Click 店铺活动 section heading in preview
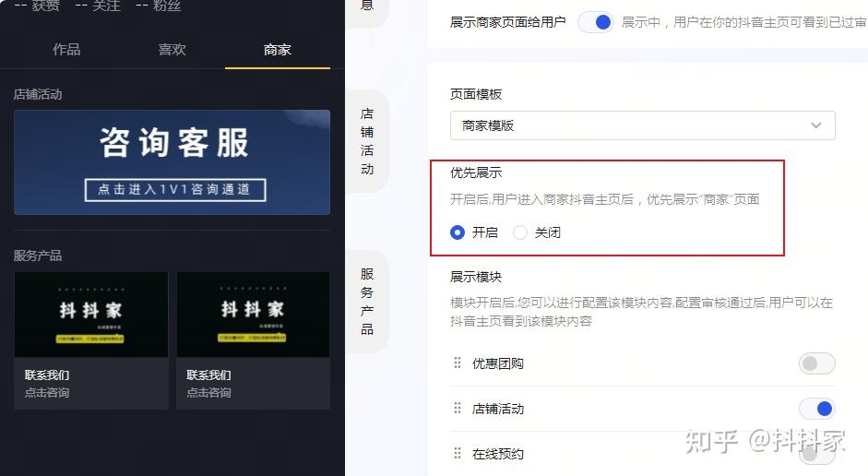 38,95
